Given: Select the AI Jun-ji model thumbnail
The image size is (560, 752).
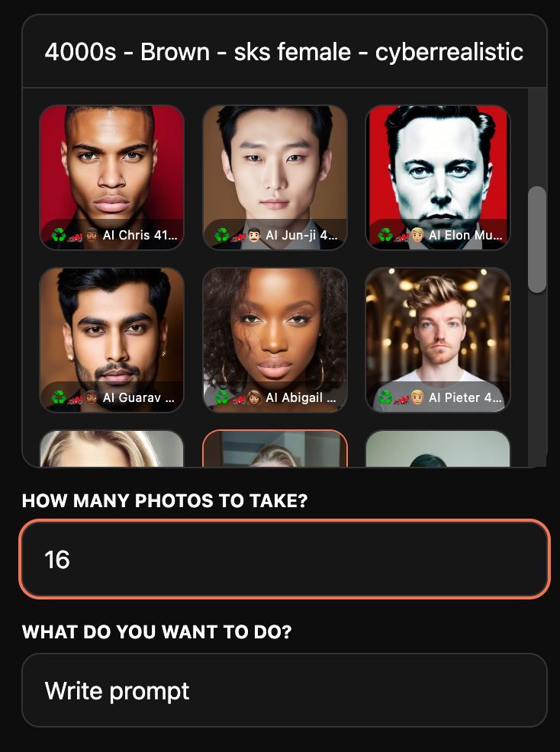Looking at the screenshot, I should pyautogui.click(x=275, y=178).
